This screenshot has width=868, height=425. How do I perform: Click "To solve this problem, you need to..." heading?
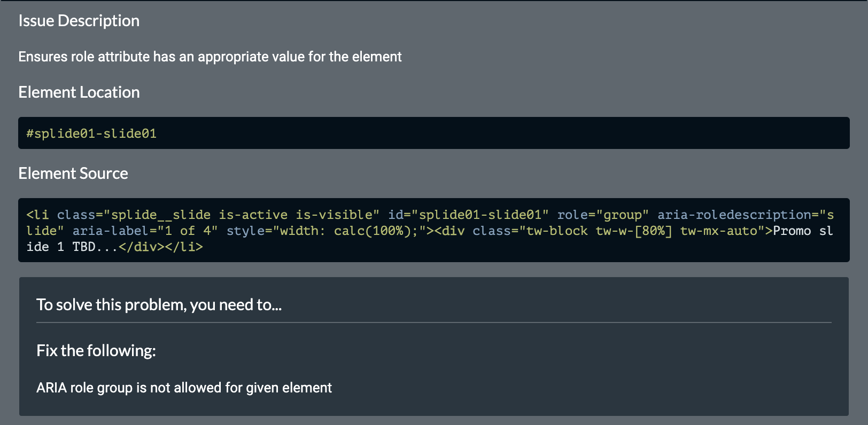pos(159,305)
